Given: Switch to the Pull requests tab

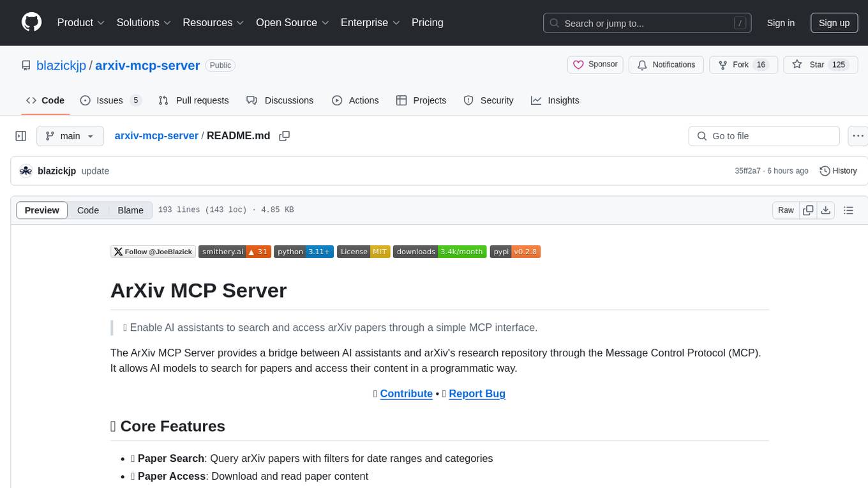Looking at the screenshot, I should tap(193, 100).
